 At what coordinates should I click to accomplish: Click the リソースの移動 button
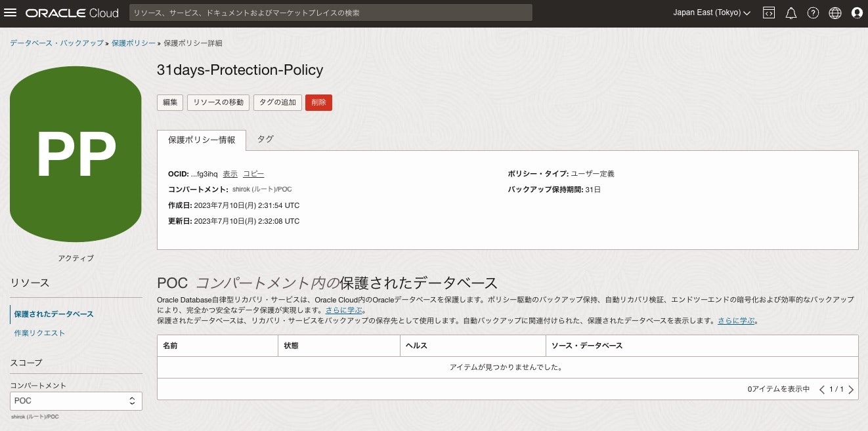(219, 102)
